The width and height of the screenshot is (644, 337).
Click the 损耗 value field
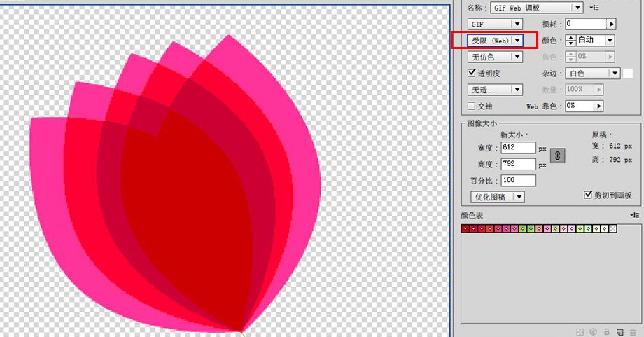click(586, 24)
